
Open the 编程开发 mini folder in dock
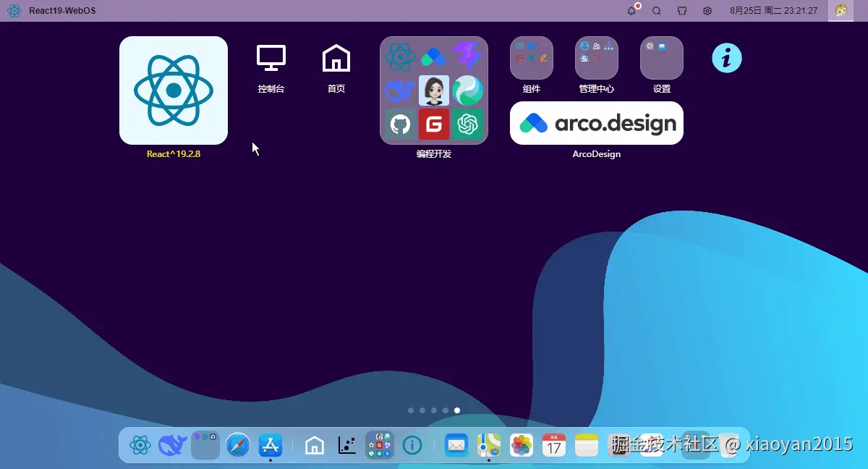pyautogui.click(x=380, y=445)
